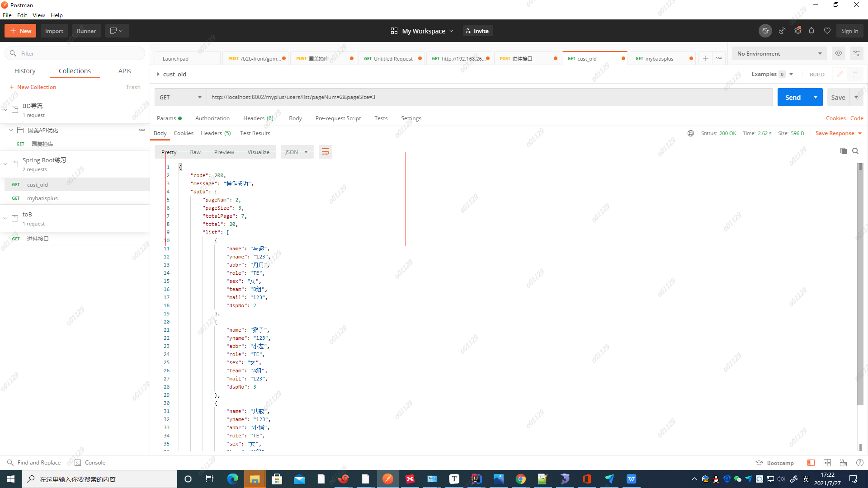Open the manage environments sliders icon
868x488 pixels.
click(856, 53)
